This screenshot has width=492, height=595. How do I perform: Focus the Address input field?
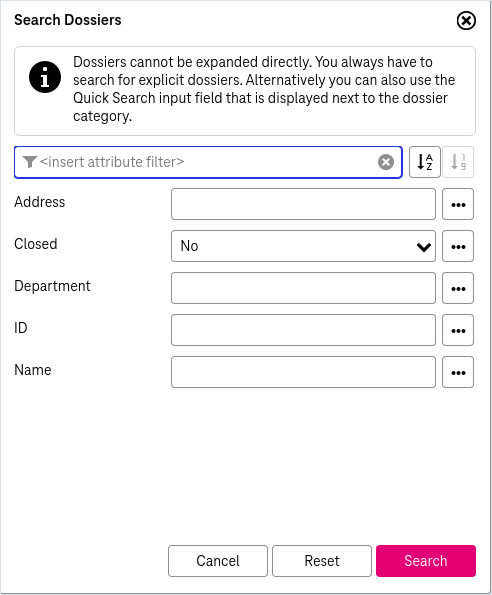[x=303, y=204]
